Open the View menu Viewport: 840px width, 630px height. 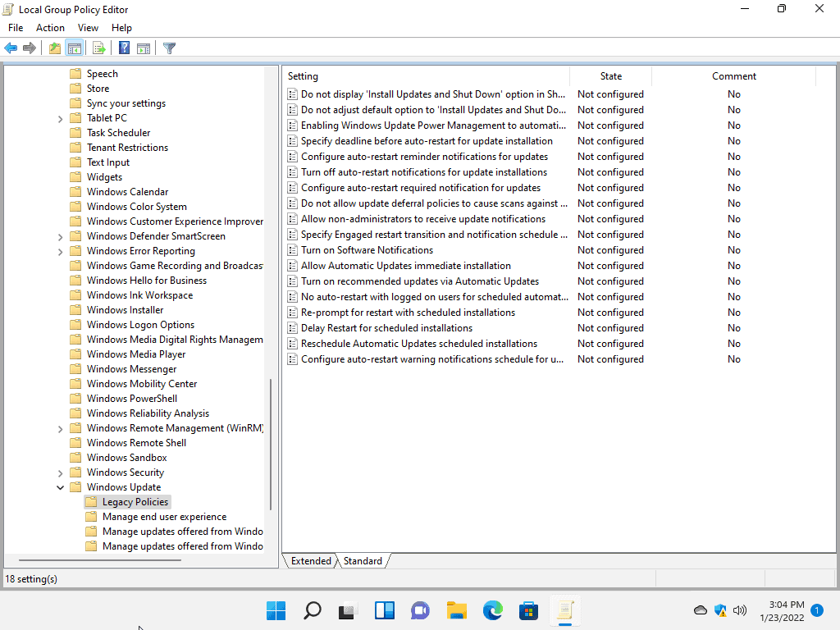click(88, 27)
